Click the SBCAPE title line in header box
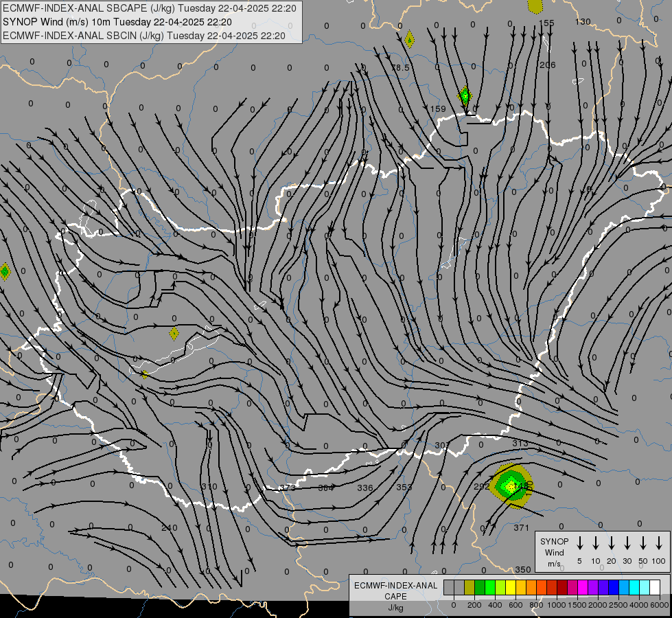Screen dimensions: 672x618 pyautogui.click(x=149, y=8)
